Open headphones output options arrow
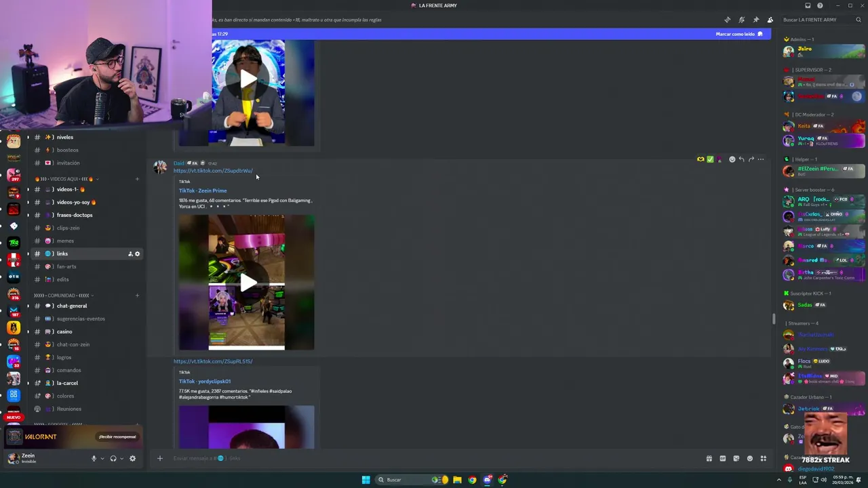 pyautogui.click(x=121, y=458)
